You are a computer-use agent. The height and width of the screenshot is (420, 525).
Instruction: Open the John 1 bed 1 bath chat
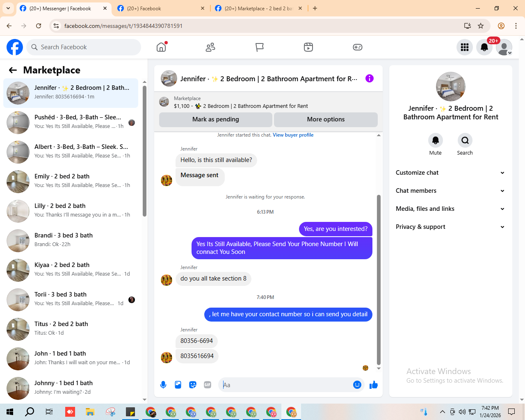tap(71, 359)
